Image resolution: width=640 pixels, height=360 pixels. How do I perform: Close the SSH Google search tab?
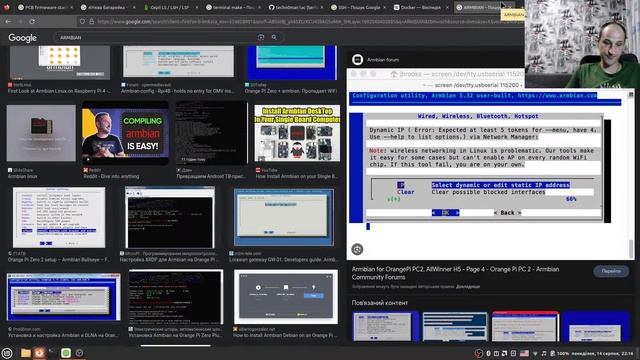coord(384,7)
